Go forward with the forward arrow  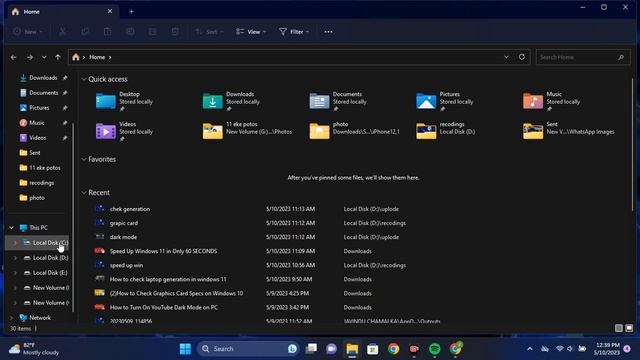click(x=30, y=57)
